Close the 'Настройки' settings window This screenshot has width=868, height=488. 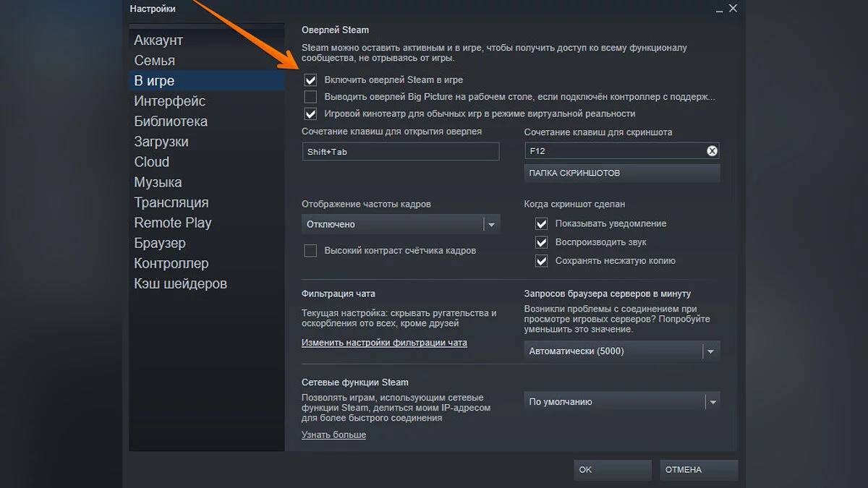tap(733, 9)
